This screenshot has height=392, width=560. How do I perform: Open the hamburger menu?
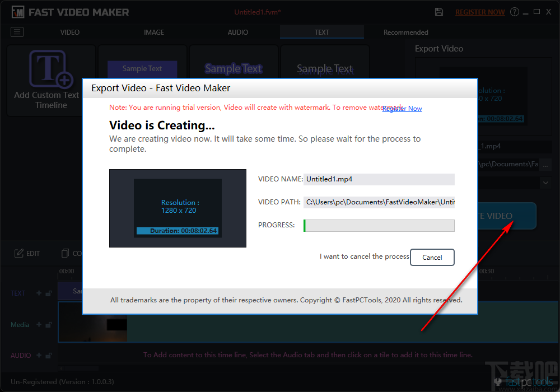click(17, 32)
